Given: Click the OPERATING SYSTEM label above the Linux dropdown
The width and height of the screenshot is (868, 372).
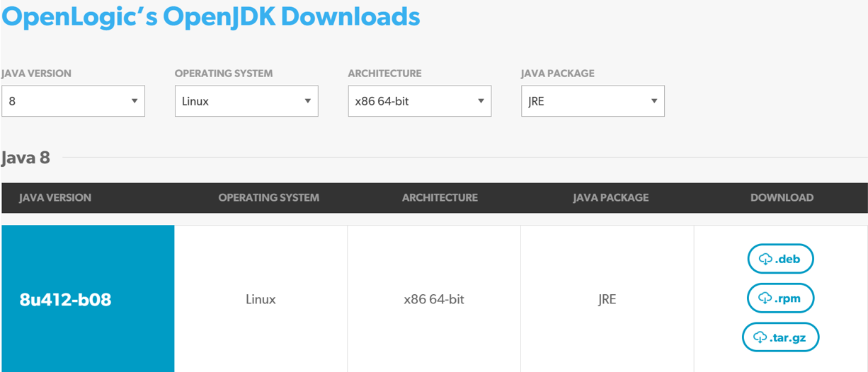Looking at the screenshot, I should coord(224,74).
